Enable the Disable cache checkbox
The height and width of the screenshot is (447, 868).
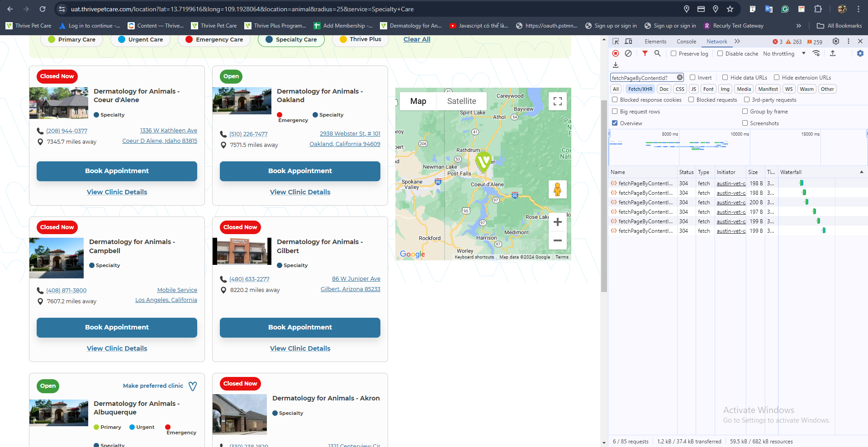click(720, 53)
